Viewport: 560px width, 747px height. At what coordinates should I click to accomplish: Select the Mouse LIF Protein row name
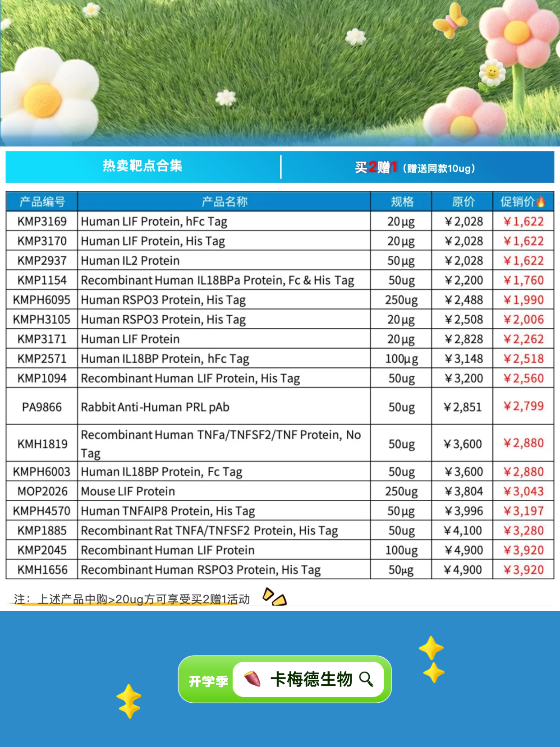128,491
